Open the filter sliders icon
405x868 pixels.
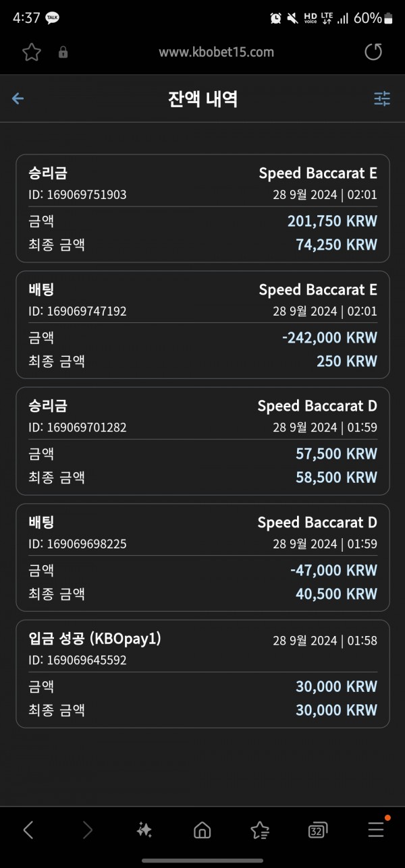point(382,99)
